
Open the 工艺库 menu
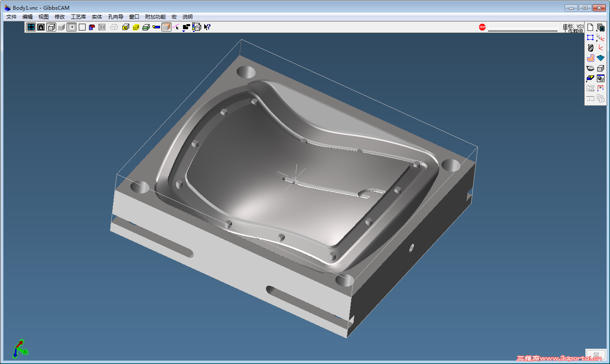click(x=78, y=17)
